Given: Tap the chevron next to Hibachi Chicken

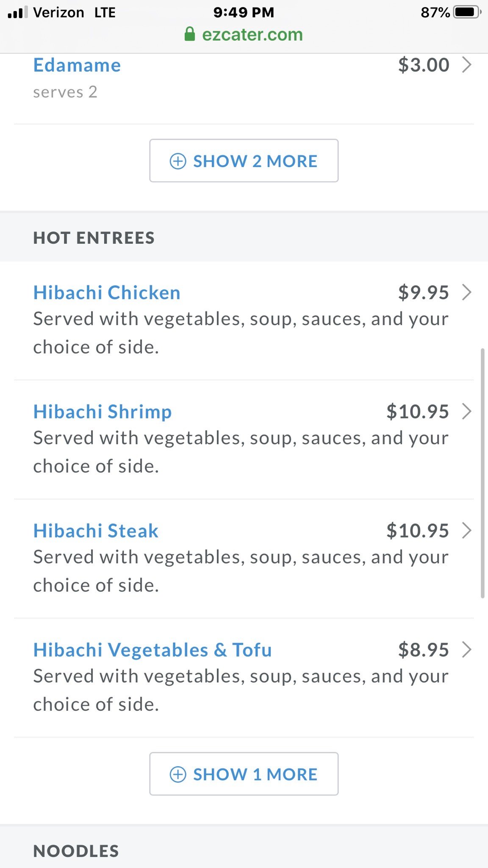Looking at the screenshot, I should [x=466, y=292].
